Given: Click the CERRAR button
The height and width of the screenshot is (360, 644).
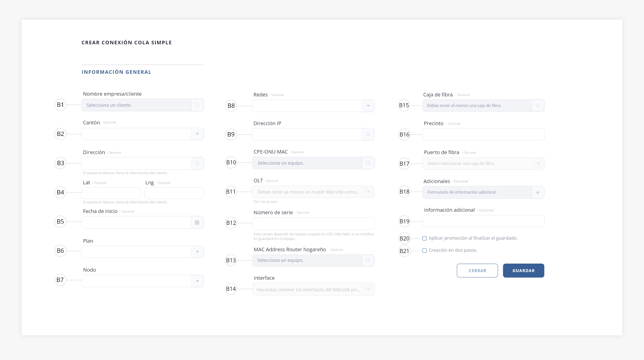Looking at the screenshot, I should coord(477,271).
